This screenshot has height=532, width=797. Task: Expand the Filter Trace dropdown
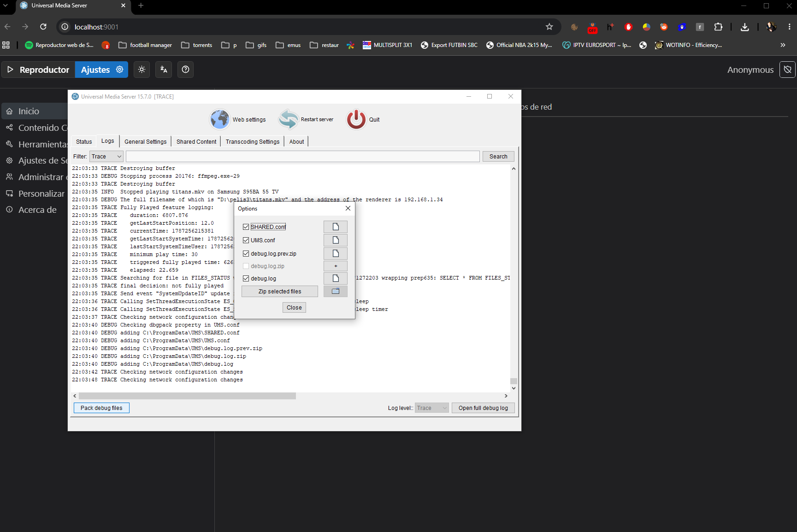[x=106, y=157]
